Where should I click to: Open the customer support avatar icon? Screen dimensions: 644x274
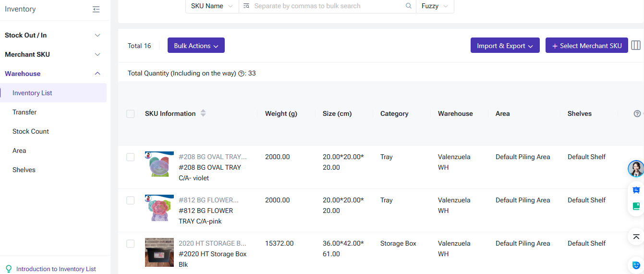[636, 169]
